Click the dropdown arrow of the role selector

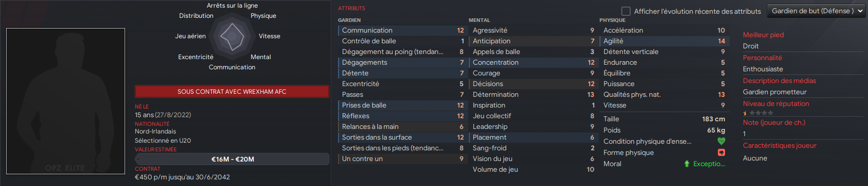pos(860,11)
